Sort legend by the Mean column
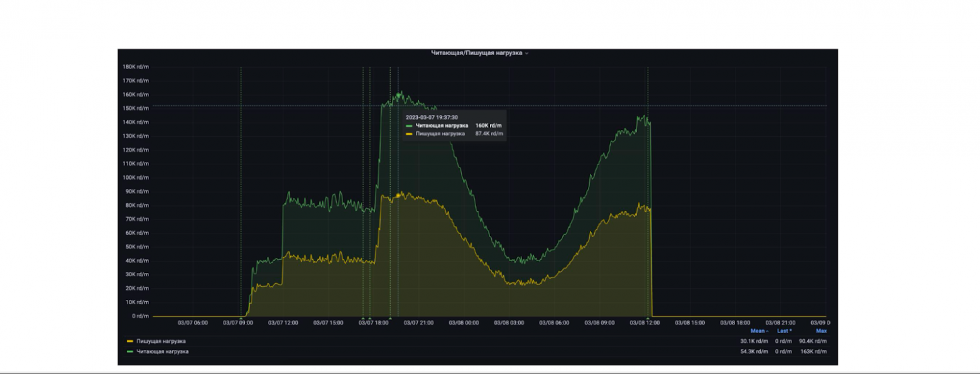 point(759,331)
